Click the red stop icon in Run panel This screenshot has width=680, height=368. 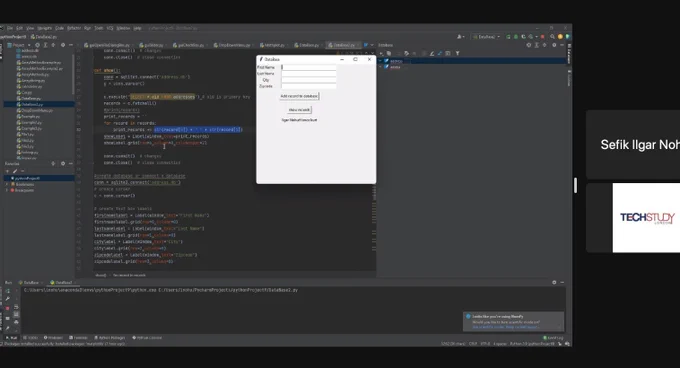(7, 308)
